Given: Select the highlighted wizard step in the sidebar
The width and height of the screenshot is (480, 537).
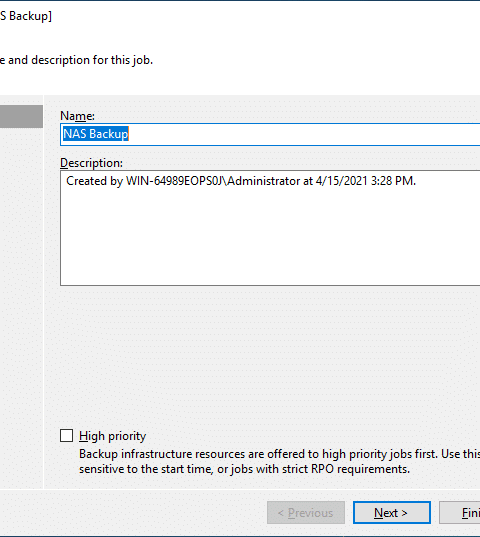Looking at the screenshot, I should (21, 116).
